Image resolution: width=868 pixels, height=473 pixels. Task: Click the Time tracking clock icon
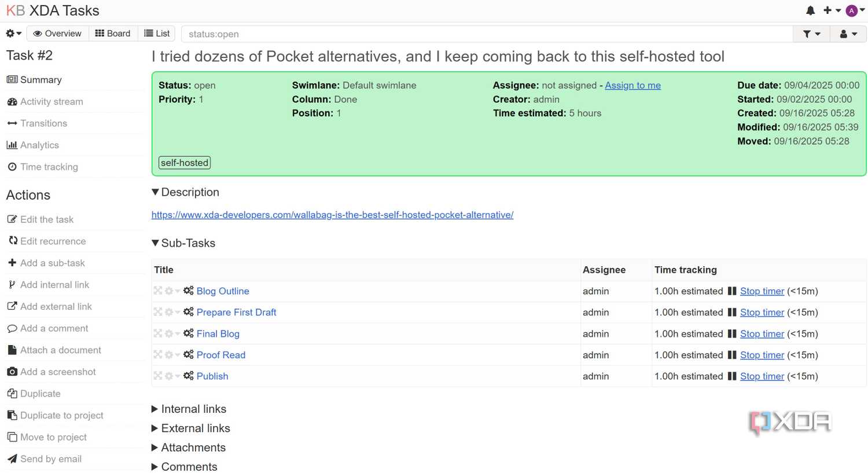[12, 167]
